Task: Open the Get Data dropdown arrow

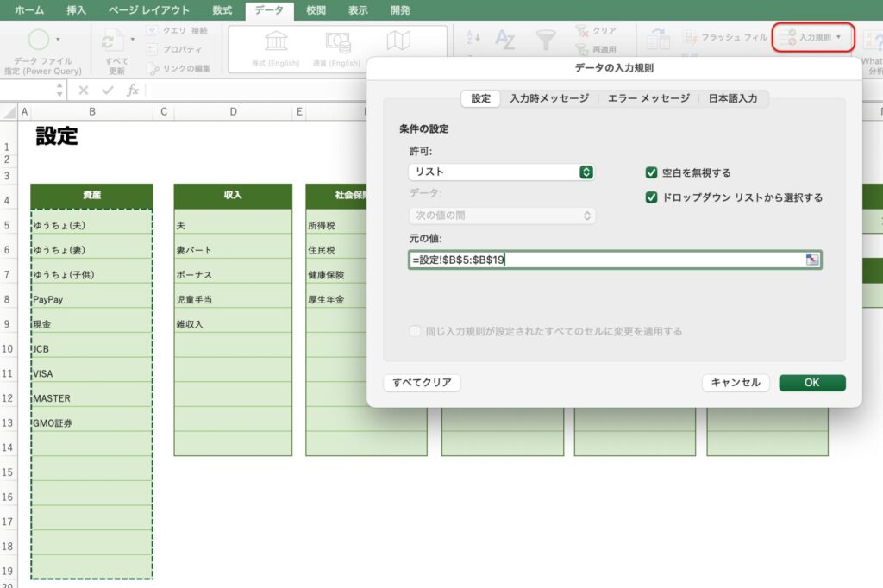Action: (58, 40)
